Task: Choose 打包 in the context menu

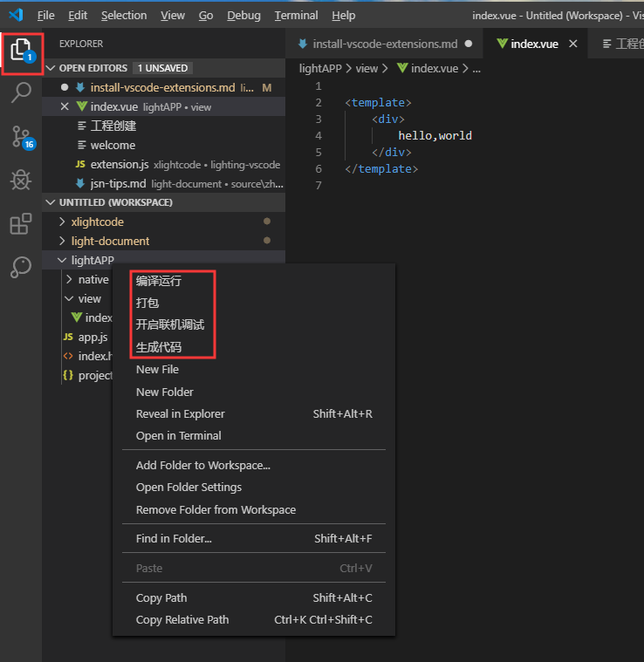Action: click(x=147, y=303)
